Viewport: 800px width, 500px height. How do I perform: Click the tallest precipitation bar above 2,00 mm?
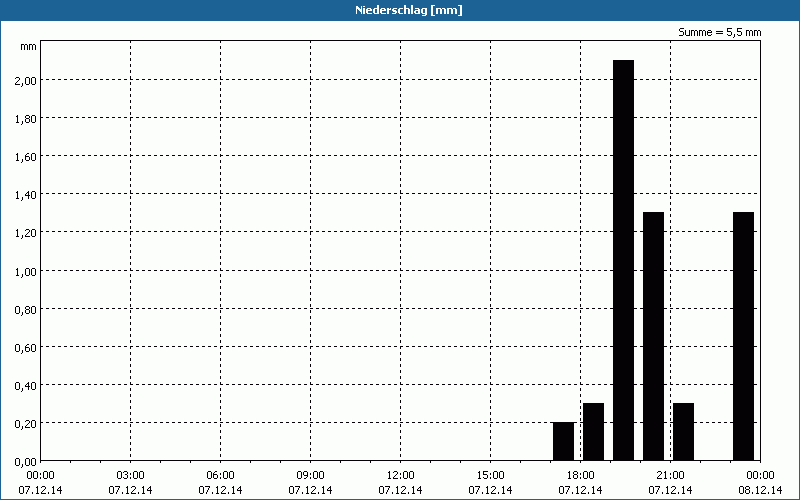click(x=623, y=260)
